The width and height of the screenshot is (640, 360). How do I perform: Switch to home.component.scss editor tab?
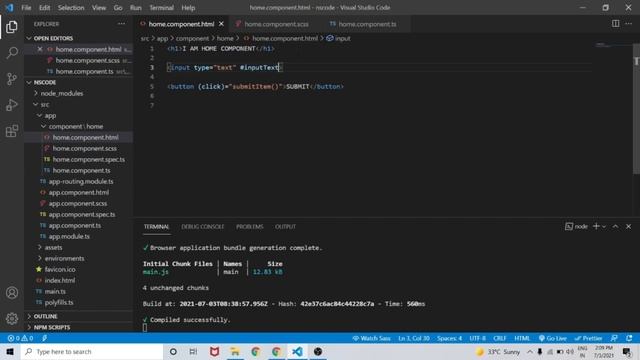[272, 24]
